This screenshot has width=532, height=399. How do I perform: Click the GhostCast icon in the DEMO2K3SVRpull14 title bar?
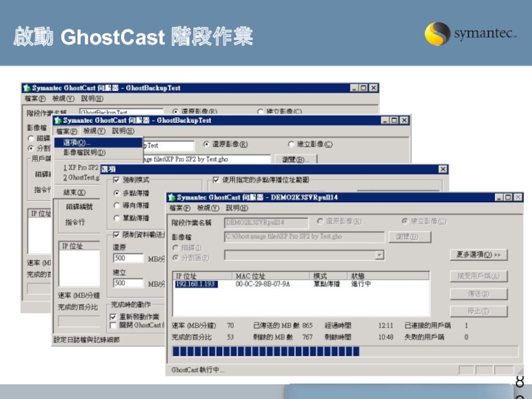tap(172, 198)
